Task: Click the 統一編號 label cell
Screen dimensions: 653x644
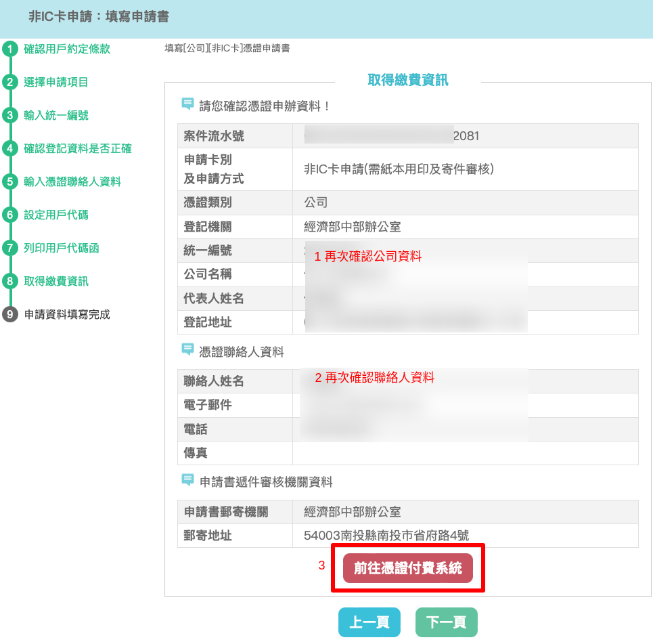Action: pyautogui.click(x=235, y=251)
